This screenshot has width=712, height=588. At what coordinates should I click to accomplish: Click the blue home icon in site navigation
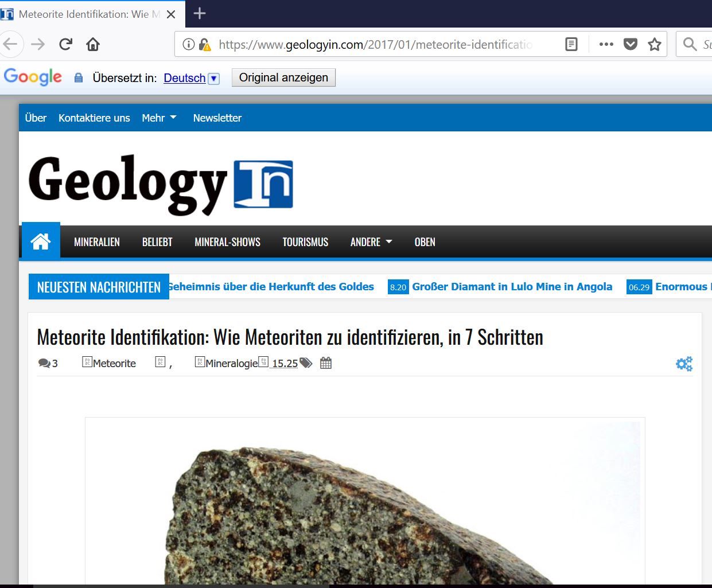coord(41,242)
